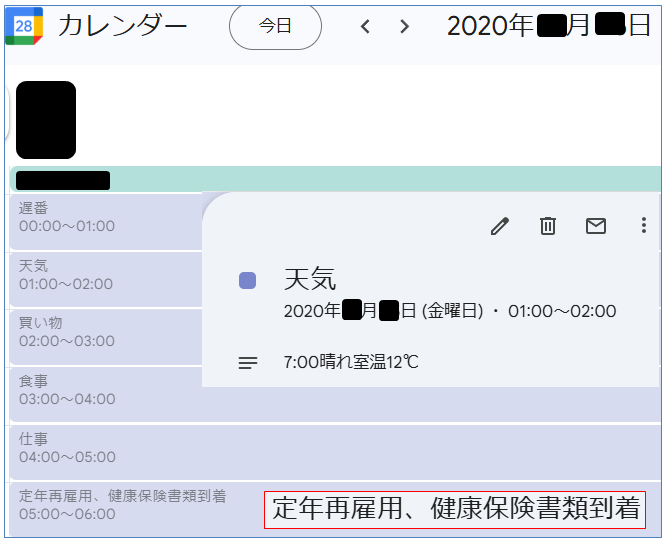Viewport: 665px width, 544px height.
Task: Open the 食事 event at 03:00
Action: pos(100,391)
